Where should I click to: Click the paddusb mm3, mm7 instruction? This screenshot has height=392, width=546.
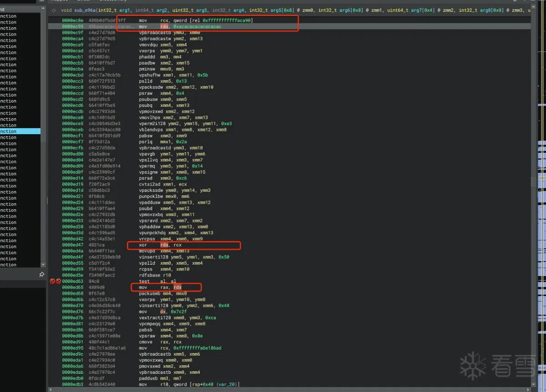(160, 378)
